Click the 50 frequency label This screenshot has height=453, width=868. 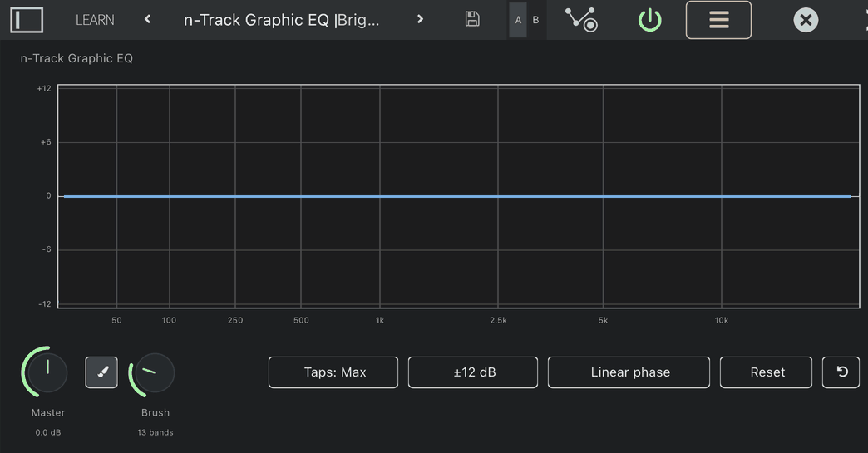point(116,320)
